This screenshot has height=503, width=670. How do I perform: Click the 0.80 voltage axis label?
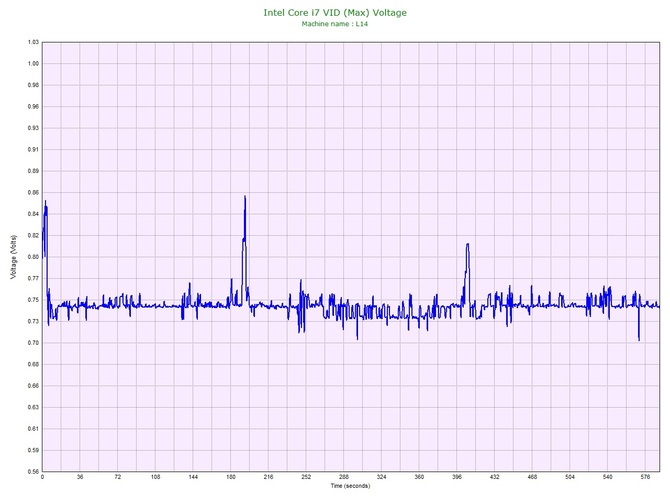pyautogui.click(x=33, y=257)
